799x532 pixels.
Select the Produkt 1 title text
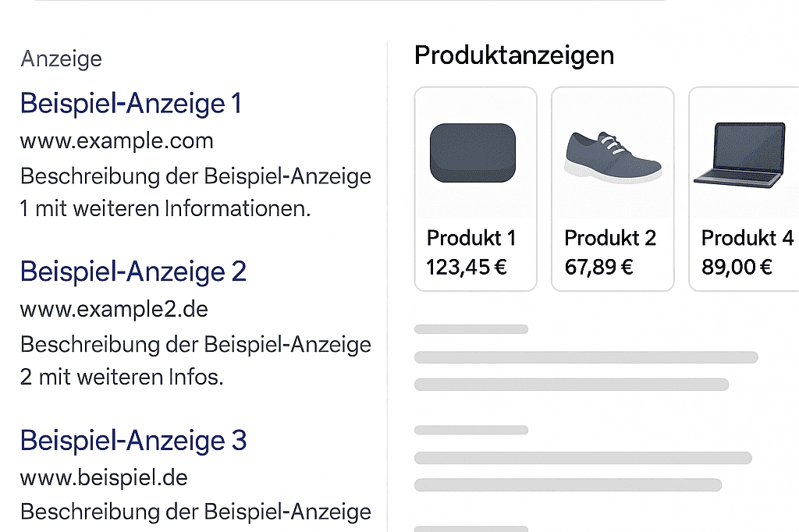(x=471, y=238)
